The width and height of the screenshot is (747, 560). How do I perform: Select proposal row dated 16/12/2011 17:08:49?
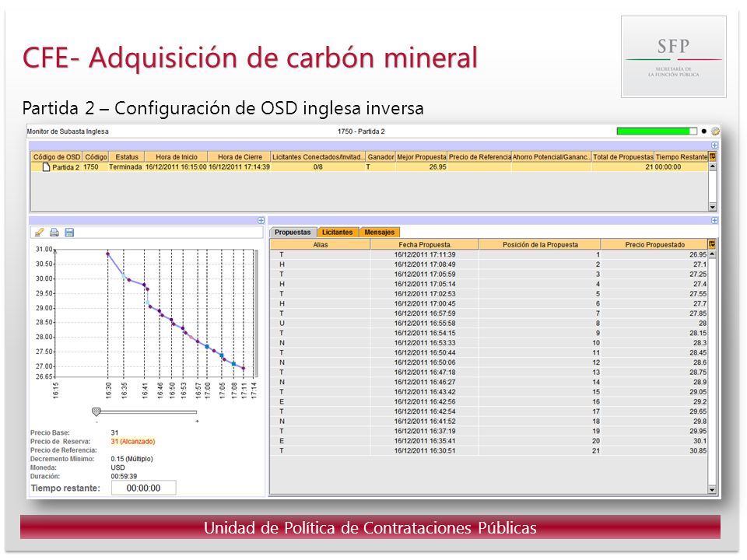click(489, 264)
